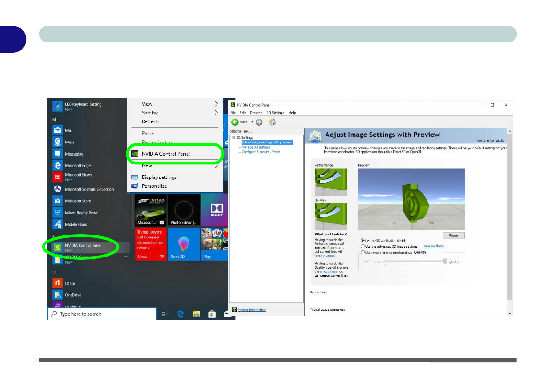Launch Microsoft Edge from Start list
The image size is (557, 392).
coord(58,166)
